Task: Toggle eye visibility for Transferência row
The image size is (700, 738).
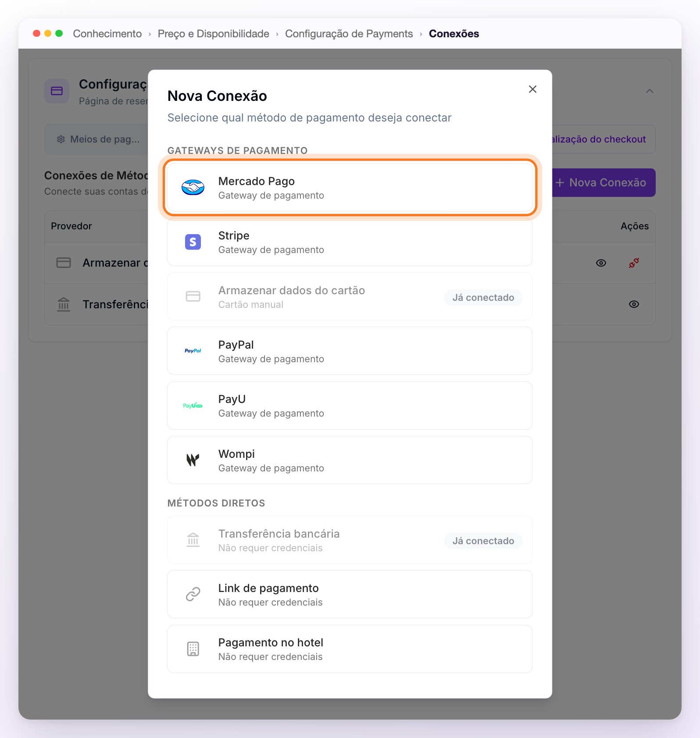Action: tap(634, 304)
